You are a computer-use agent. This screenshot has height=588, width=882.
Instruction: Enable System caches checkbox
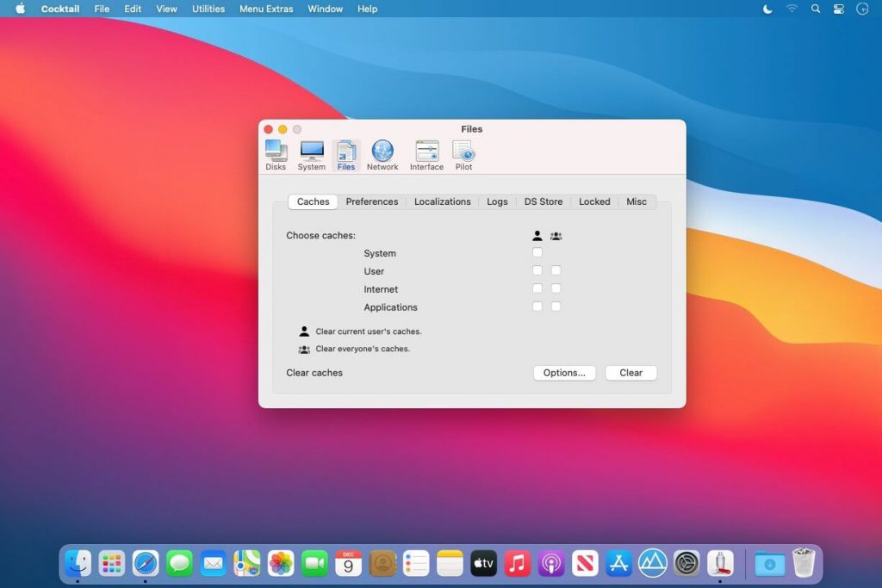point(537,253)
